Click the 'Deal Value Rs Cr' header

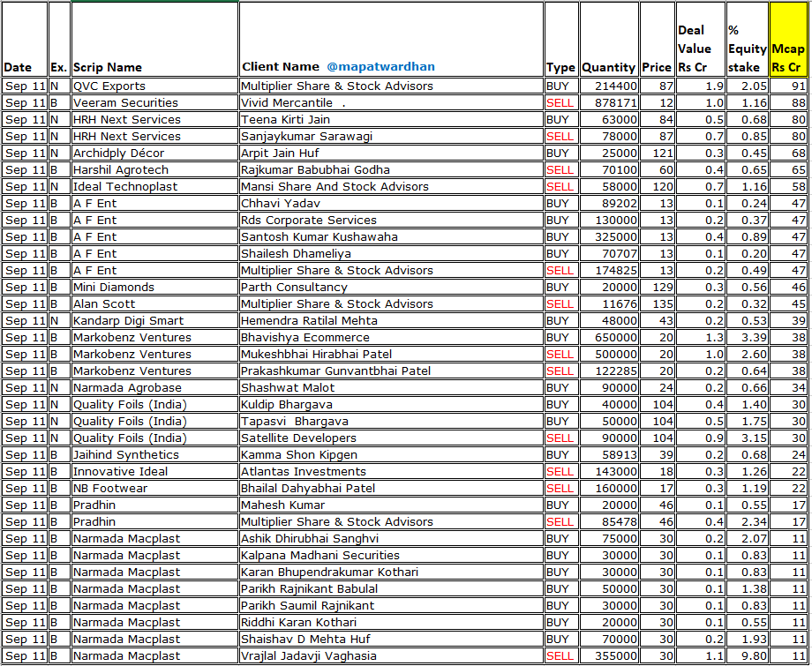click(701, 40)
